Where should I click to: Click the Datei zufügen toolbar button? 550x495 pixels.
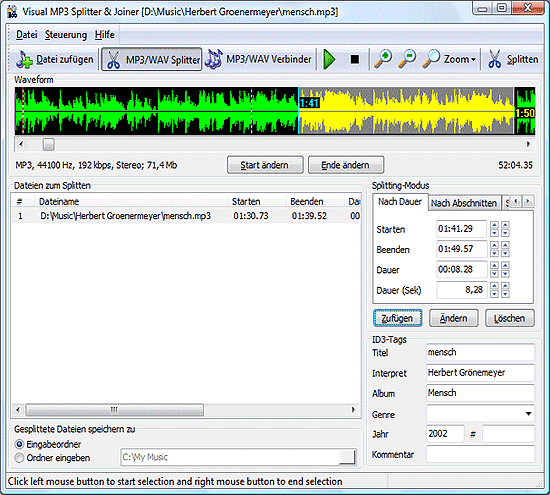point(55,59)
